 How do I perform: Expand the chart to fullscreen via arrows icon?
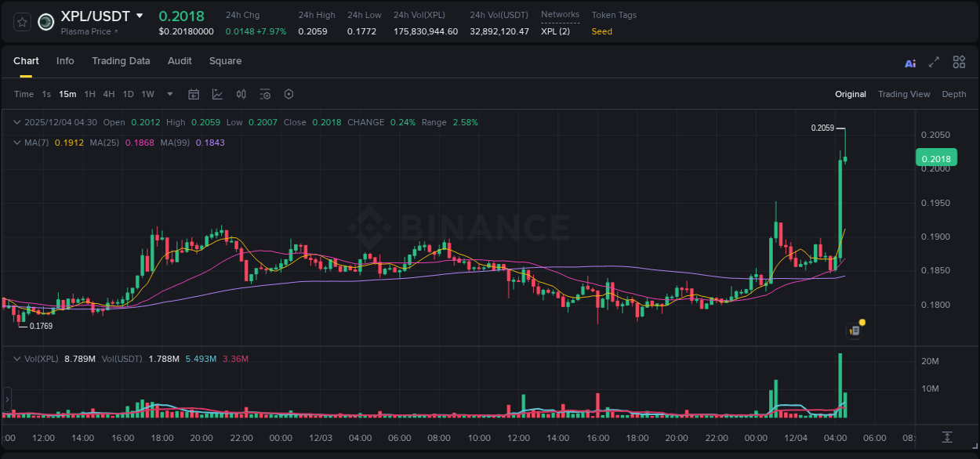934,62
